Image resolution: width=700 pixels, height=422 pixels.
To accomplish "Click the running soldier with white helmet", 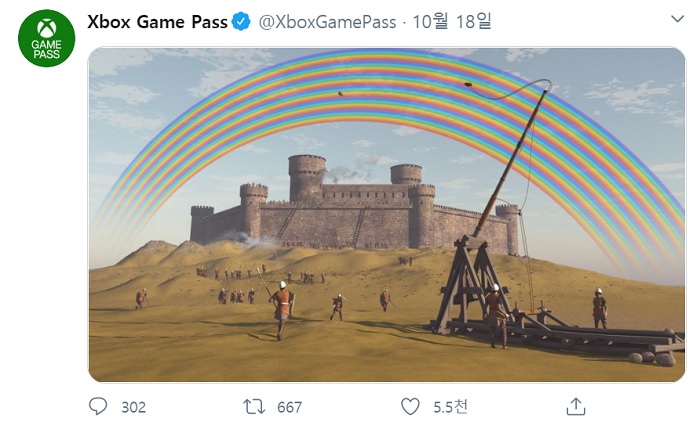I will 282,310.
